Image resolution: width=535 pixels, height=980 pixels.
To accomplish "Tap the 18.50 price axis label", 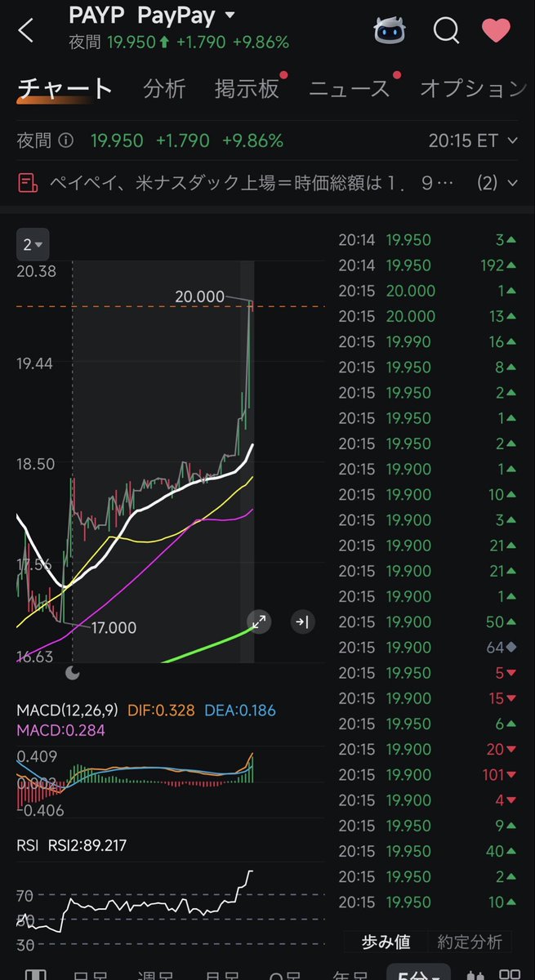I will tap(36, 463).
